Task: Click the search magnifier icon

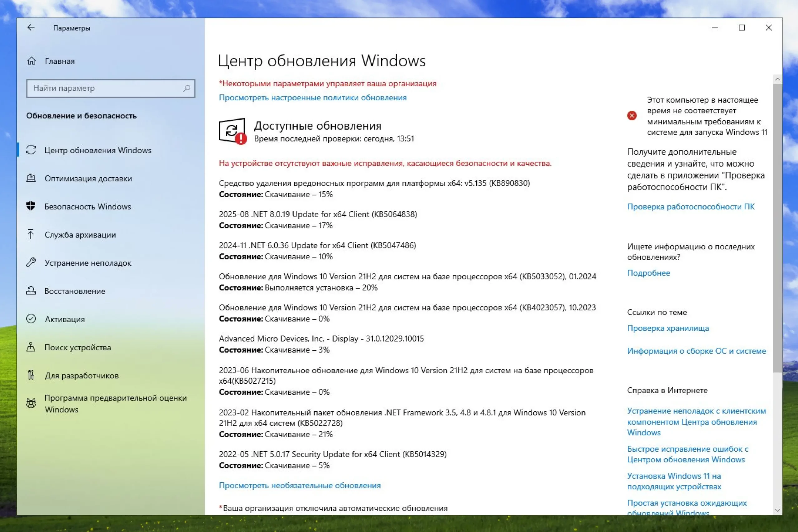Action: 186,89
